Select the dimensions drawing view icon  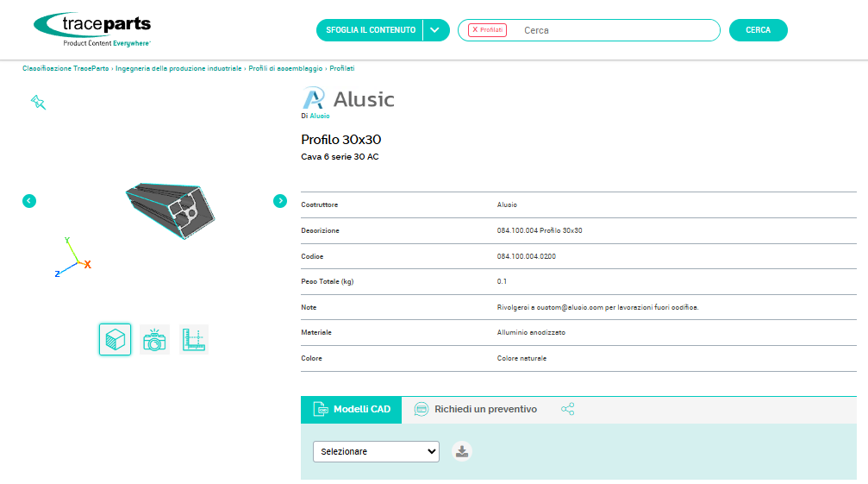tap(194, 339)
